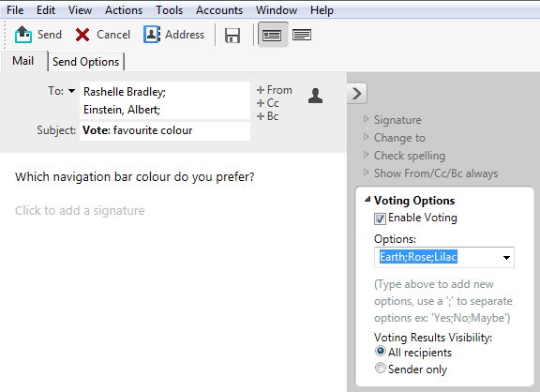Select the HTML view toolbar icon

click(x=272, y=35)
